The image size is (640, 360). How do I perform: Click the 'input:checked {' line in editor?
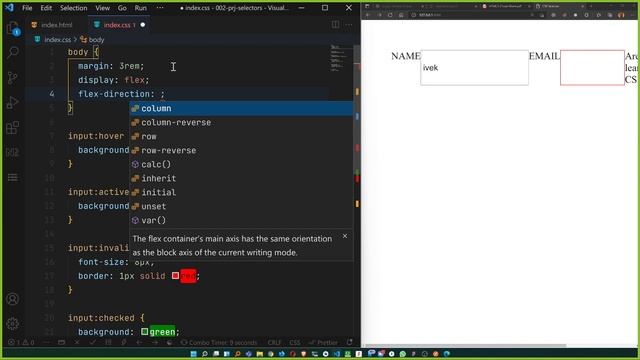click(x=106, y=318)
